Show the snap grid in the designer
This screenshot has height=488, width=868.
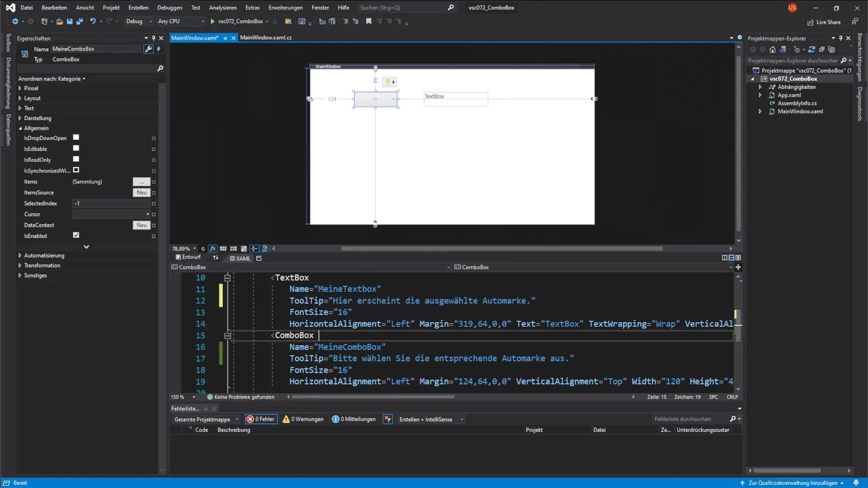pos(223,249)
